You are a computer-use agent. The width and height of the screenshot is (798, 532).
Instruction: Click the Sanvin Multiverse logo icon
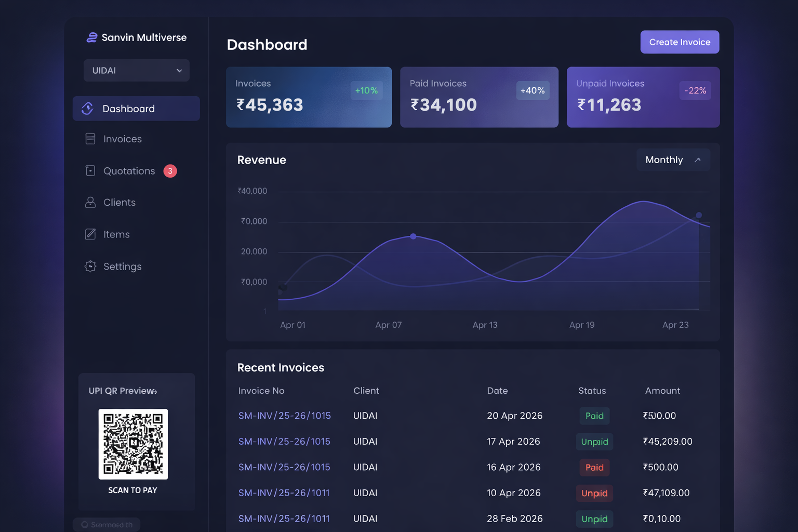91,37
